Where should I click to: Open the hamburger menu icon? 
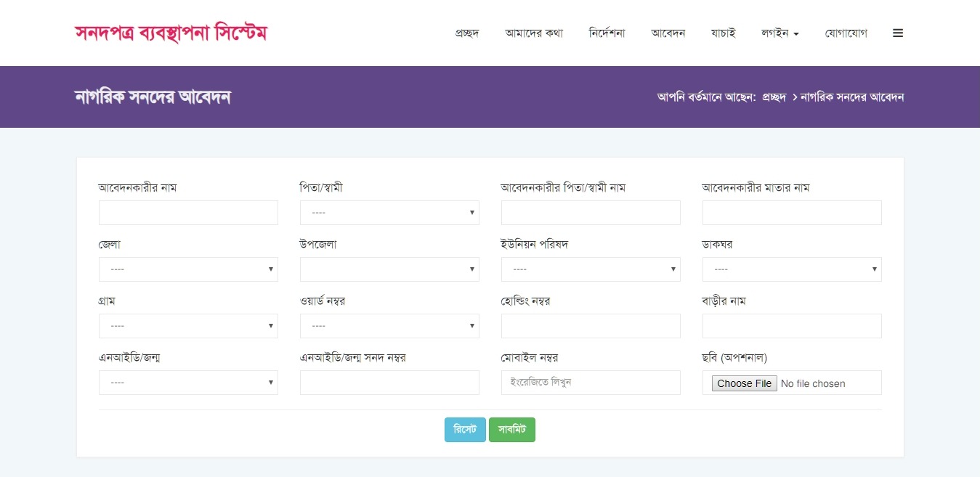coord(898,33)
